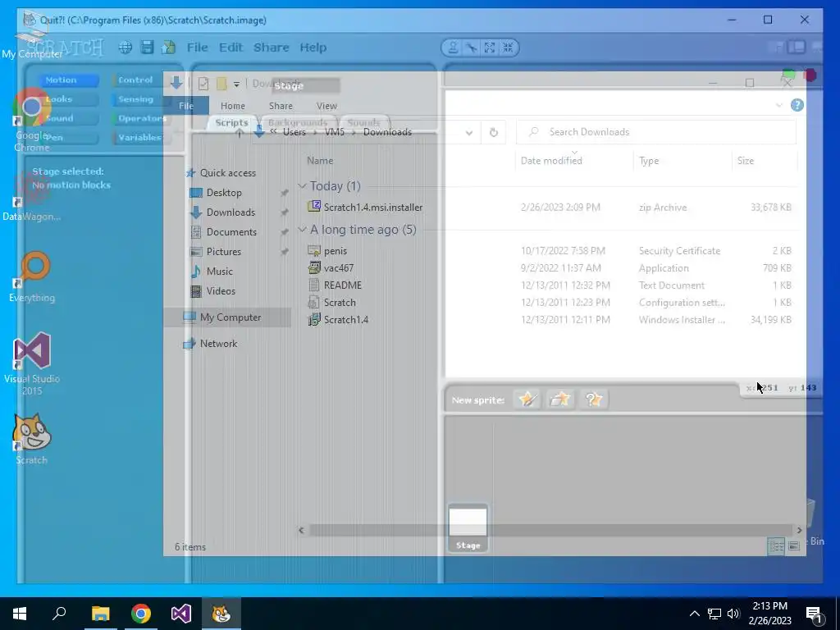The image size is (840, 630).
Task: Collapse the Today (1) file group
Action: (302, 186)
